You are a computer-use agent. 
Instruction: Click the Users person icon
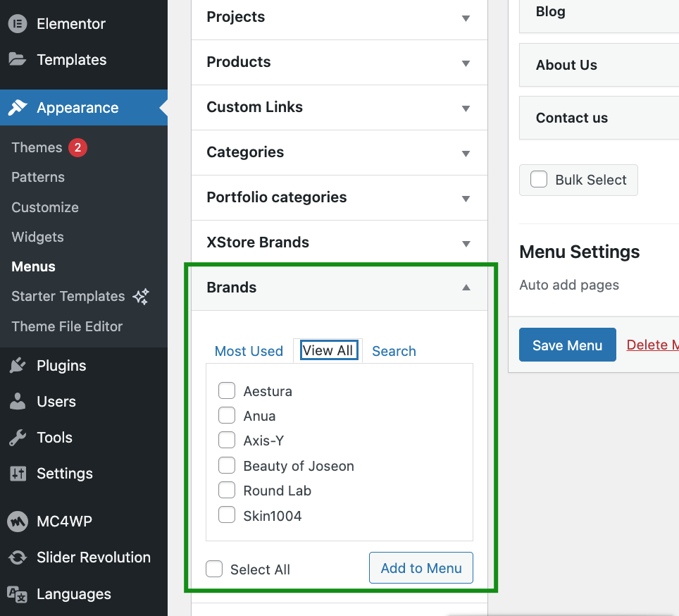pos(18,402)
